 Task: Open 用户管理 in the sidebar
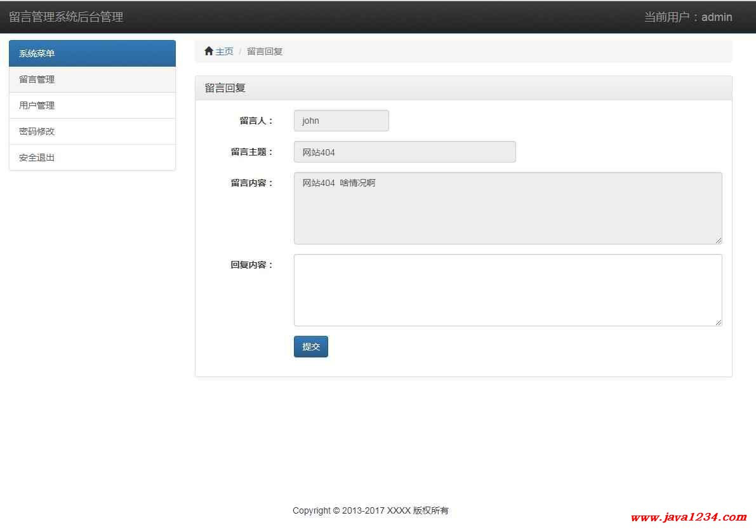92,105
